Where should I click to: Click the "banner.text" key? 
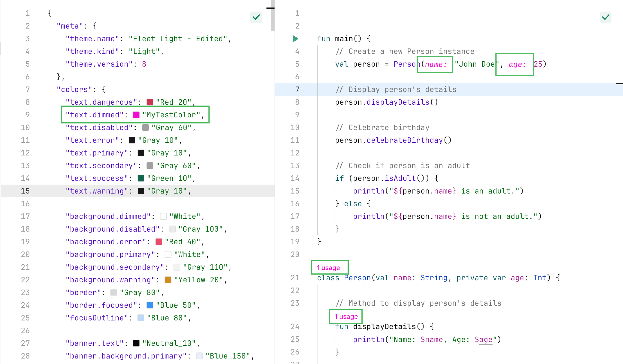tap(95, 343)
